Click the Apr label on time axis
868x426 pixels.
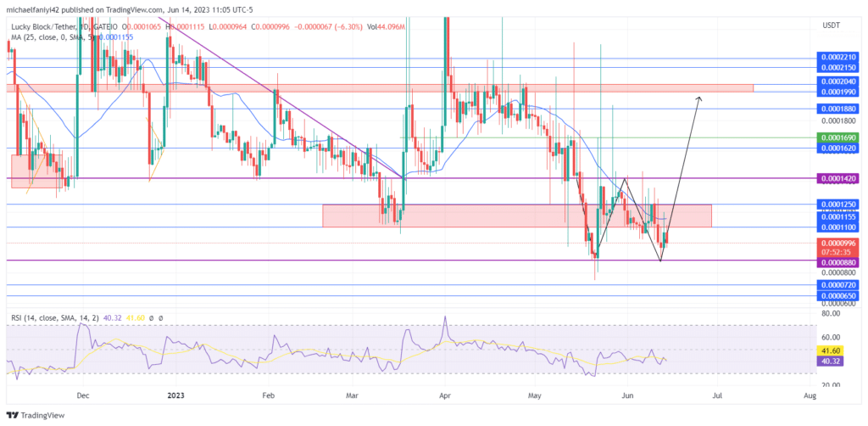pos(444,395)
